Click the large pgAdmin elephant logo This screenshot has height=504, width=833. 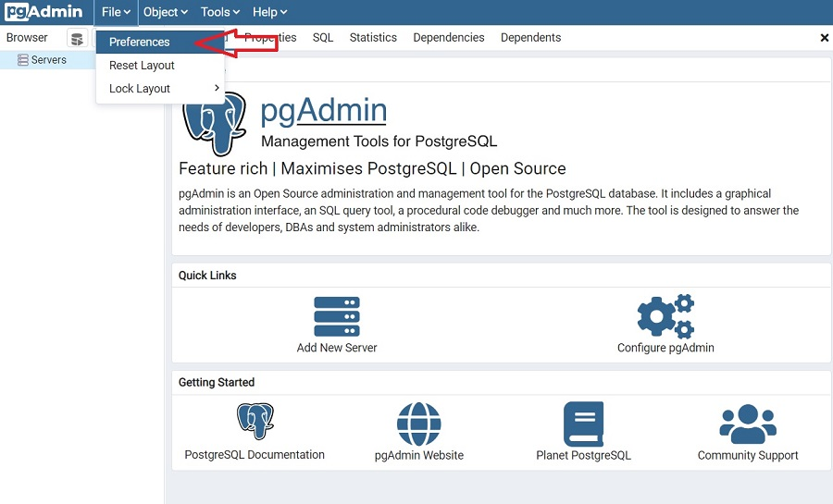pyautogui.click(x=214, y=123)
